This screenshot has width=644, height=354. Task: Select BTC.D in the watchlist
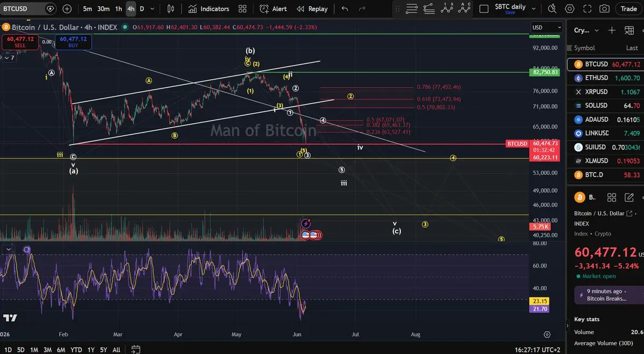[606, 175]
